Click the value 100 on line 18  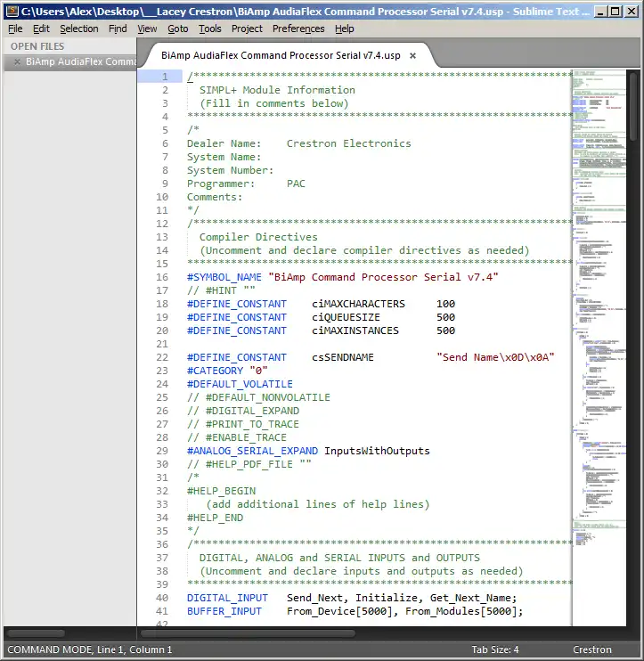445,304
